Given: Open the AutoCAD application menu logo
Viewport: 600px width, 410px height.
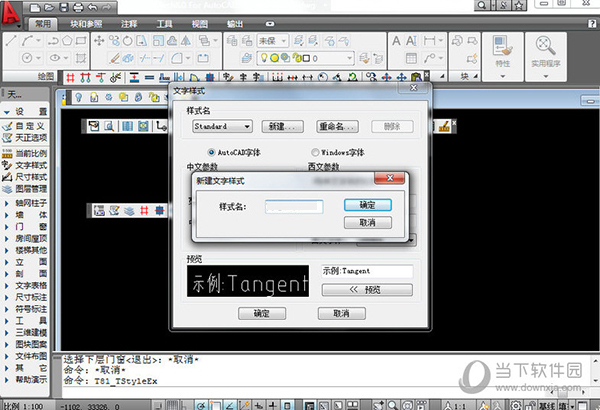Looking at the screenshot, I should pos(11,13).
